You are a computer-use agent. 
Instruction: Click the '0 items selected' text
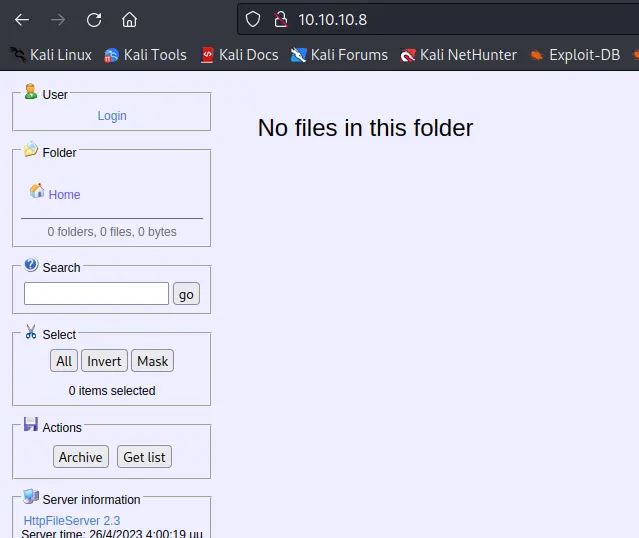click(112, 390)
